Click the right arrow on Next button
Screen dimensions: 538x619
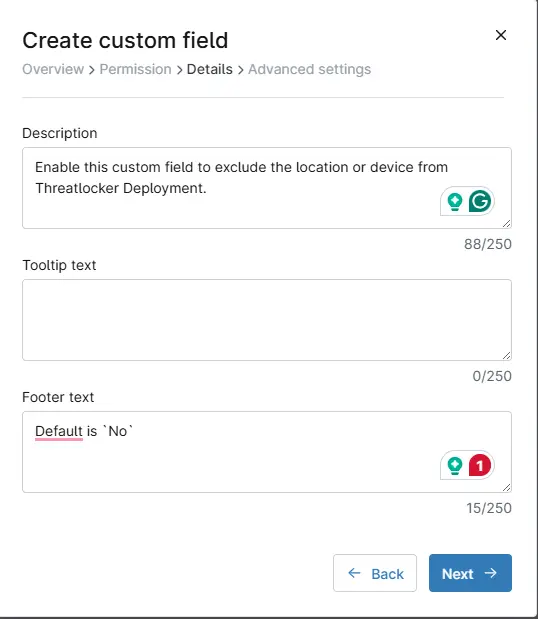490,573
